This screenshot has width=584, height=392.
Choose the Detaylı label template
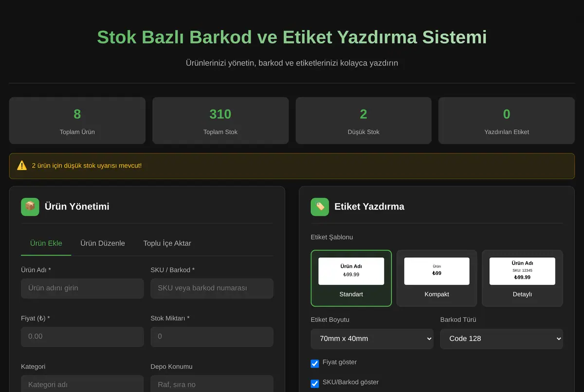[522, 278]
